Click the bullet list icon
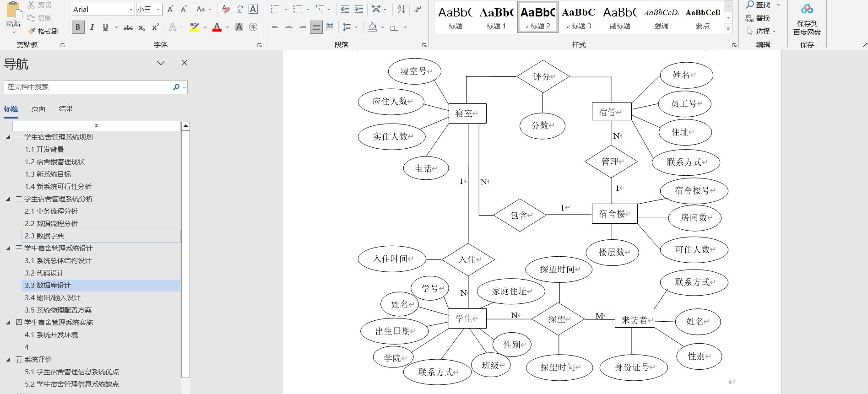This screenshot has height=394, width=868. pos(275,9)
